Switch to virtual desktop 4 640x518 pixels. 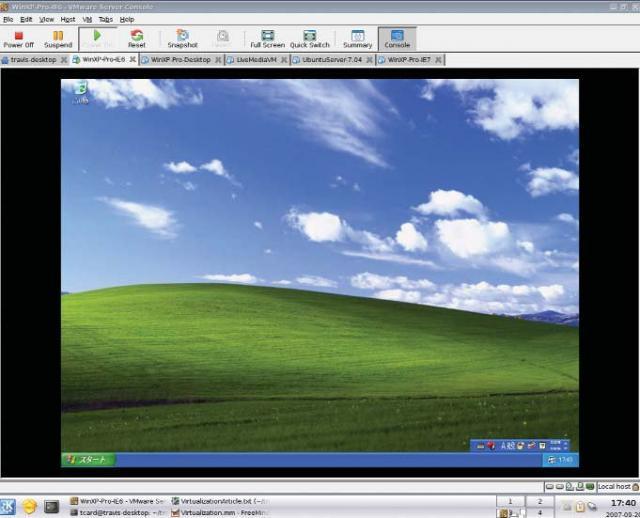540,513
